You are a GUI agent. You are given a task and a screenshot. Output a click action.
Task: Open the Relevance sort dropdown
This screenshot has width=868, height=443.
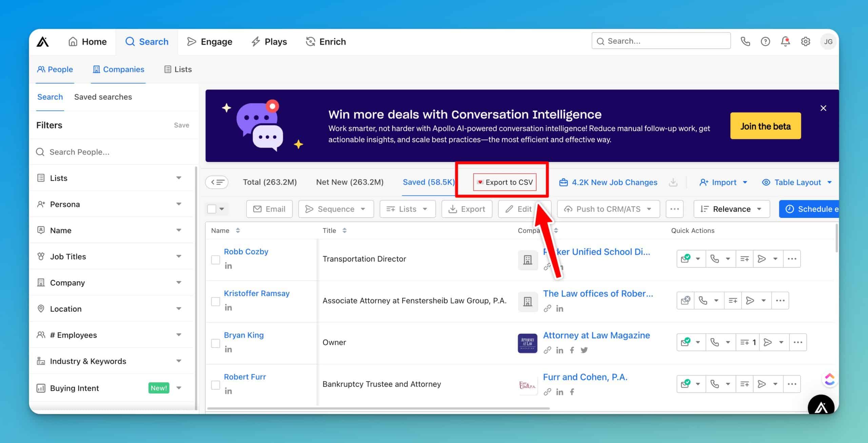tap(731, 209)
